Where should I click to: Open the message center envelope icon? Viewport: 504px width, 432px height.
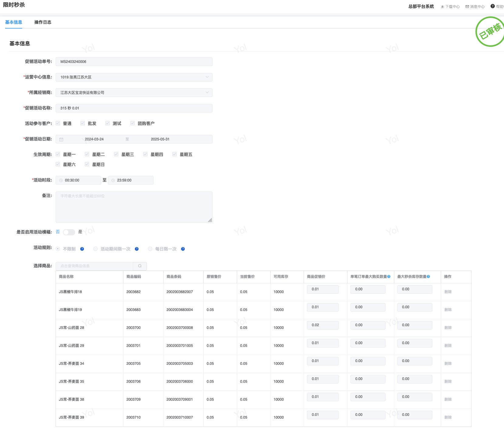(467, 7)
